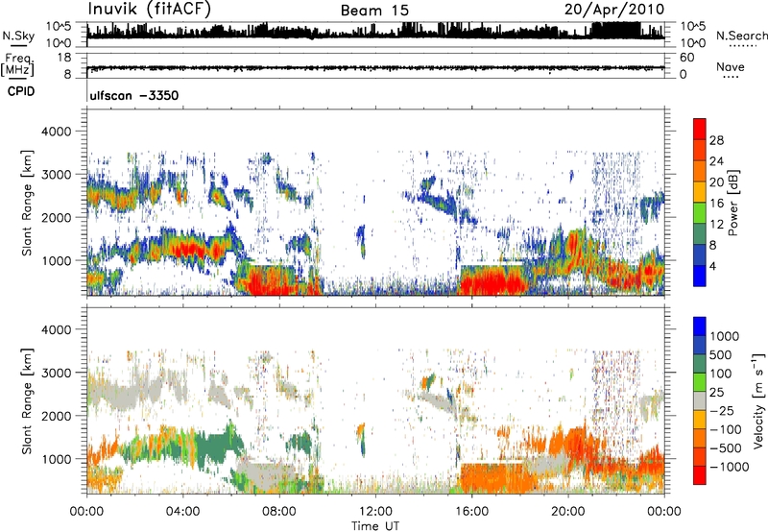Click the 'N.Search' legend label
This screenshot has height=532, width=768.
click(741, 36)
